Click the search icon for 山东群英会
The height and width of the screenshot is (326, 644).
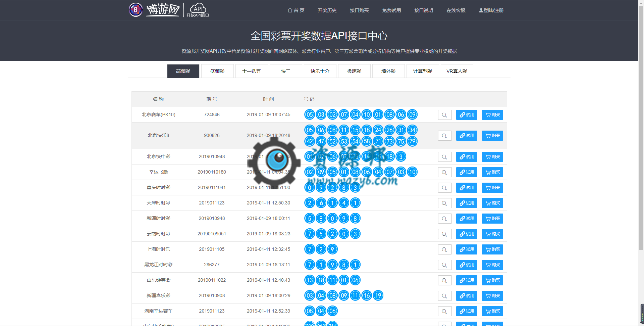pyautogui.click(x=444, y=280)
